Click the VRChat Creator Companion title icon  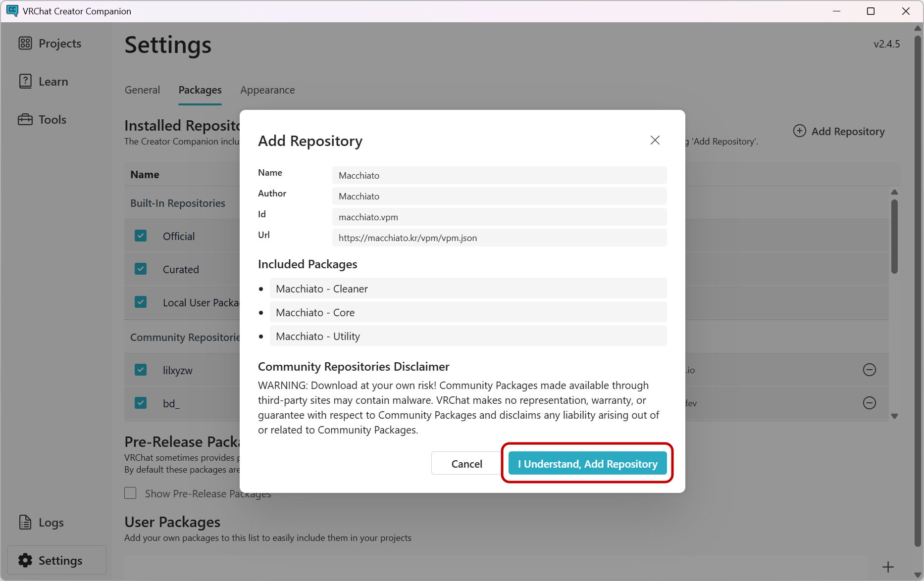tap(12, 11)
